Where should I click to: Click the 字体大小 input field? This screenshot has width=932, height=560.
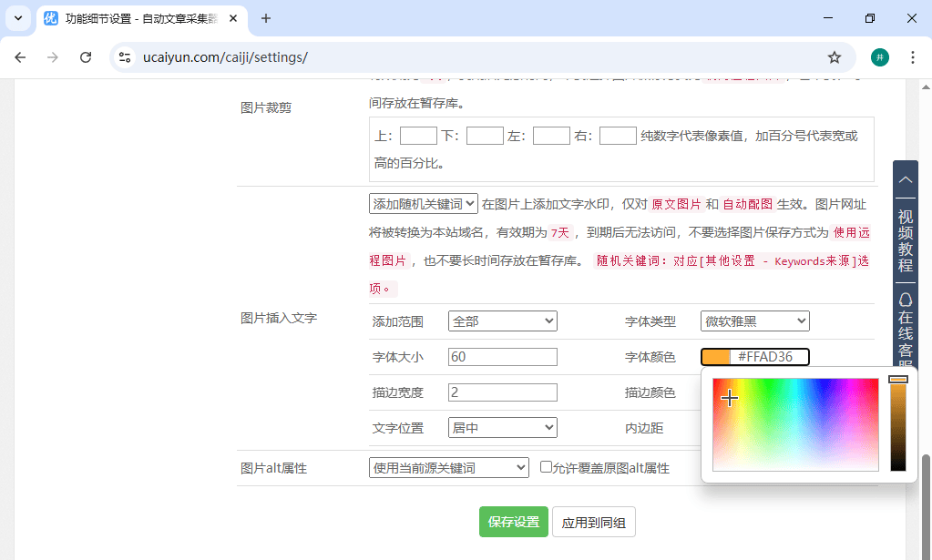pos(502,357)
